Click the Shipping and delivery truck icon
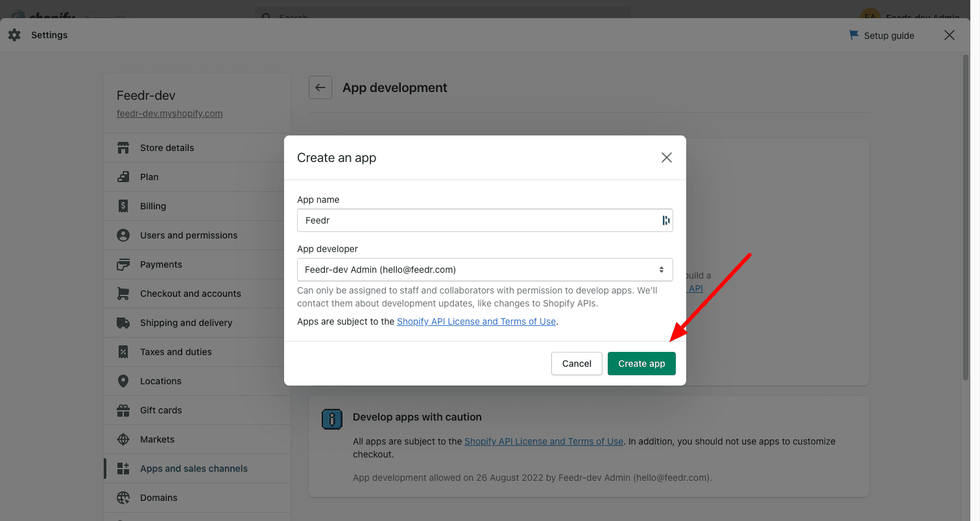 pyautogui.click(x=123, y=323)
